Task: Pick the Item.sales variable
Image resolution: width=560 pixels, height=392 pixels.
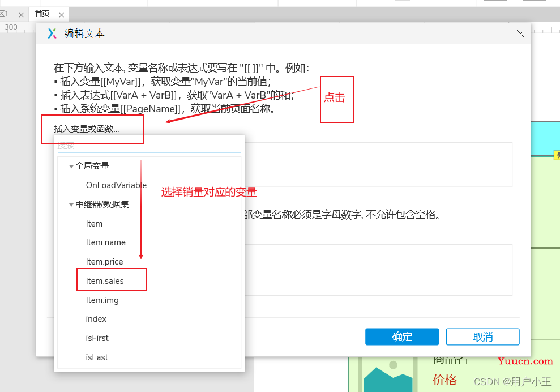Action: [x=105, y=281]
